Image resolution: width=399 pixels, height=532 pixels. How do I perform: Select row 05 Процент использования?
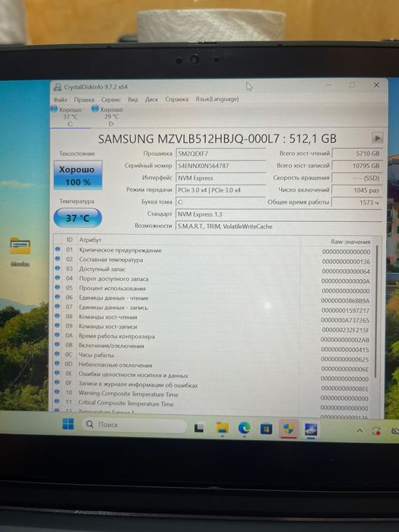pos(214,289)
